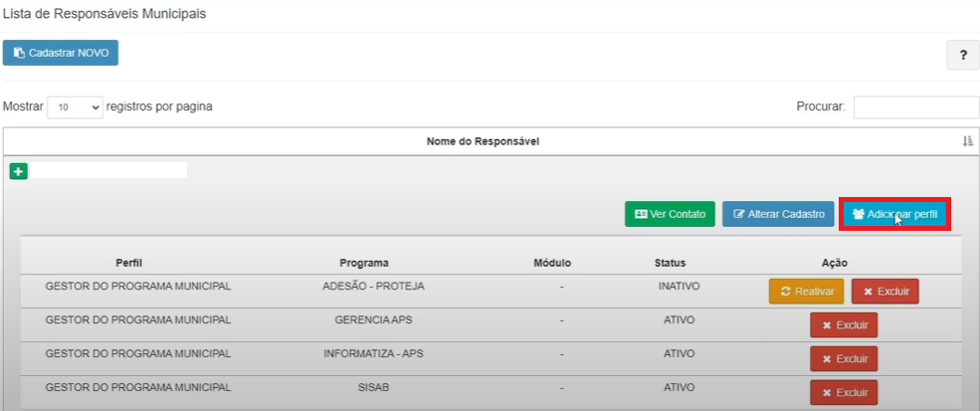
Task: Click the people icon on Adicionar perfil
Action: coord(859,214)
